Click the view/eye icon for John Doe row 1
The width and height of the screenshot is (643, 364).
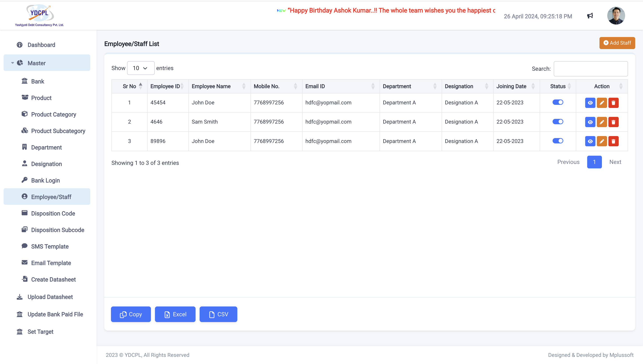(590, 103)
